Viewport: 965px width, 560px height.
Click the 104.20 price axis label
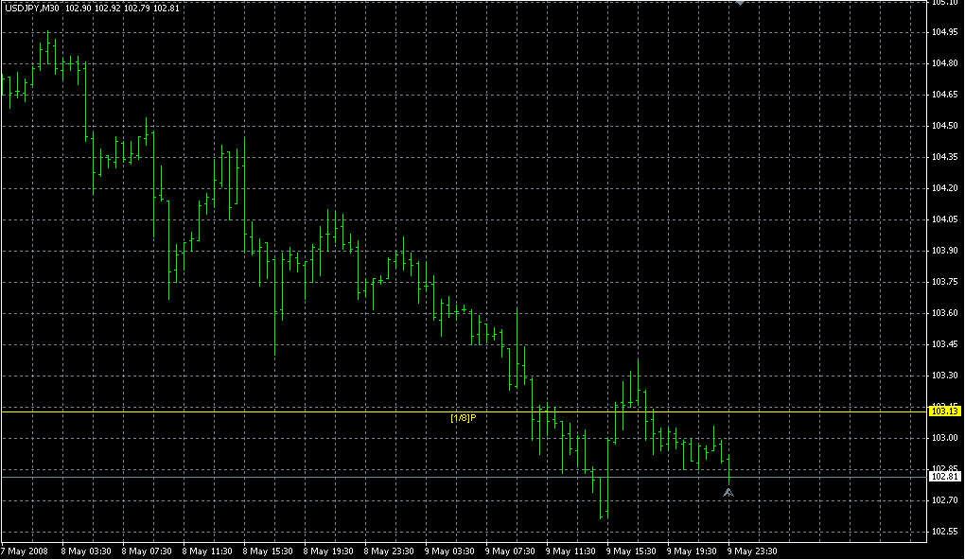point(945,188)
